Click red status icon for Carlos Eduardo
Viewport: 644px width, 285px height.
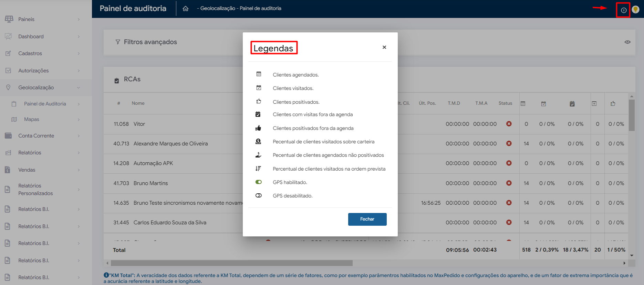click(509, 222)
